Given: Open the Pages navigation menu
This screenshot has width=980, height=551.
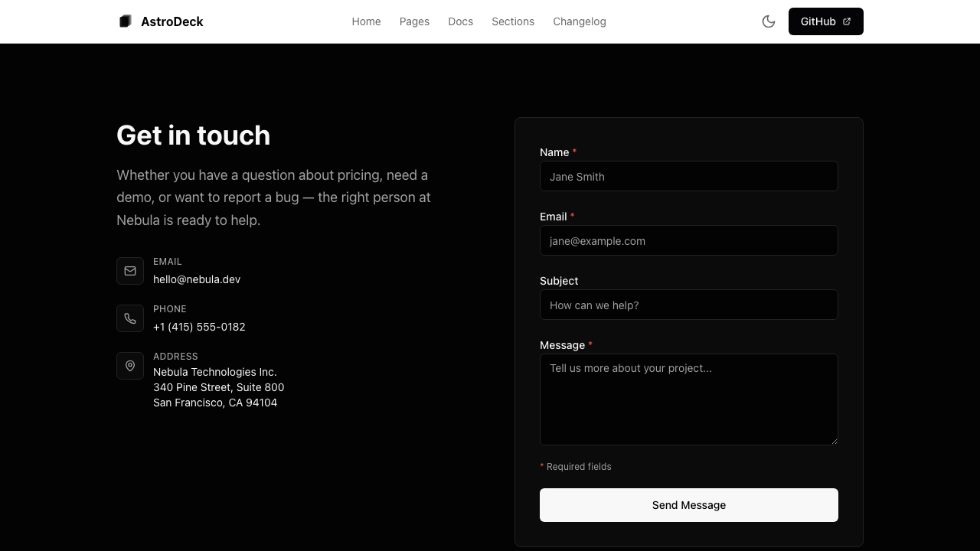Looking at the screenshot, I should [x=414, y=21].
